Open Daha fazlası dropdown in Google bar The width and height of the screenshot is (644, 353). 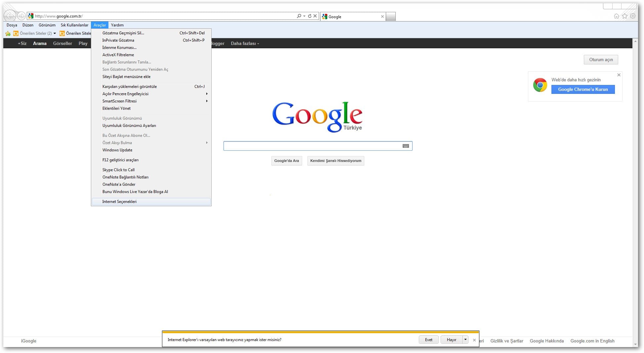[x=245, y=43]
